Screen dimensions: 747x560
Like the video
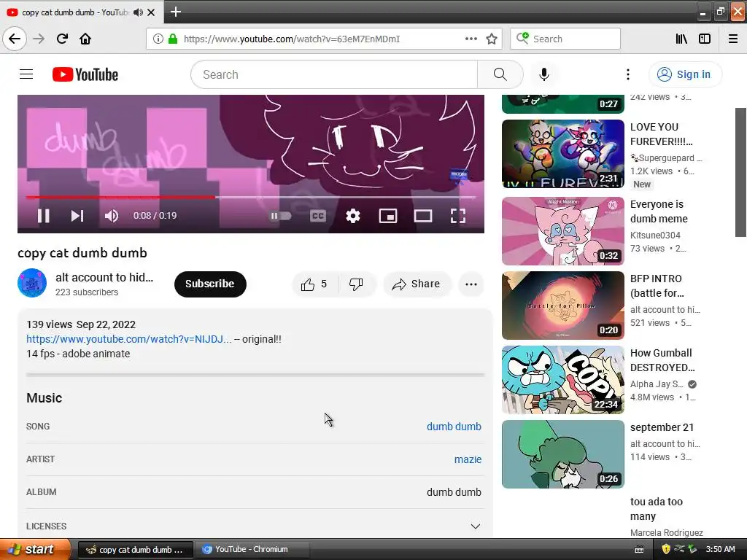[x=314, y=284]
